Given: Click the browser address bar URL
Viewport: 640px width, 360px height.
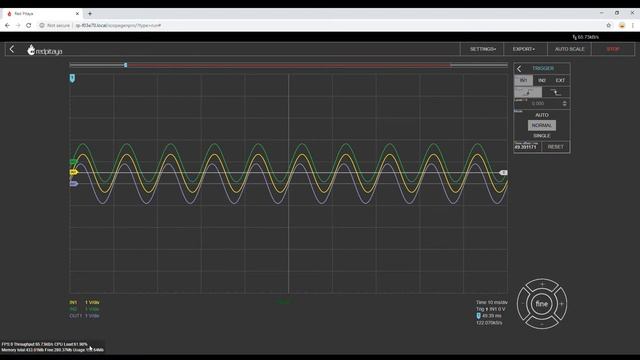Looking at the screenshot, I should point(118,25).
